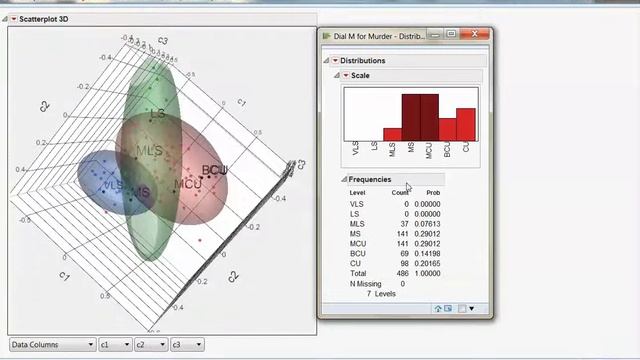Click the BCU label in 3D scatterplot
Viewport: 640px width, 360px height.
[215, 170]
